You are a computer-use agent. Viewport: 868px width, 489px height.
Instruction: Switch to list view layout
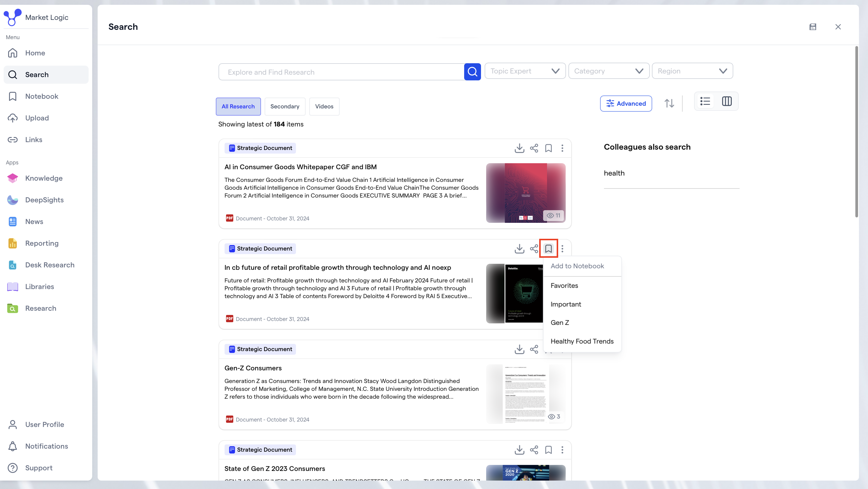[x=705, y=101]
